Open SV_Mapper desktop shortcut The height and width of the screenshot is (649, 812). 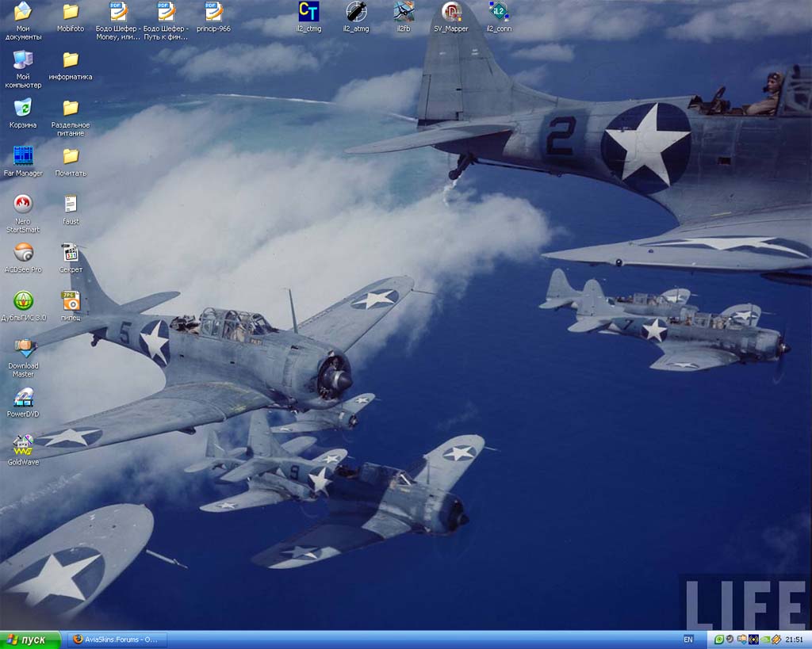[x=451, y=12]
